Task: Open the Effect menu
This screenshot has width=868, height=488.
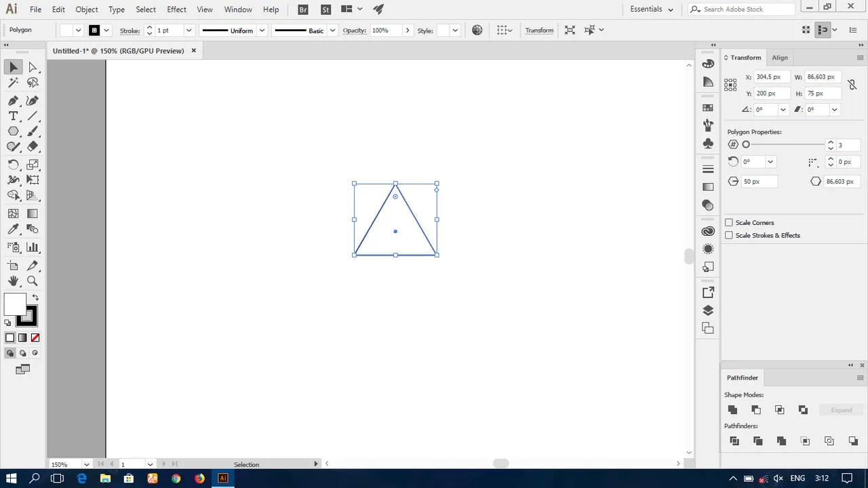Action: coord(176,9)
